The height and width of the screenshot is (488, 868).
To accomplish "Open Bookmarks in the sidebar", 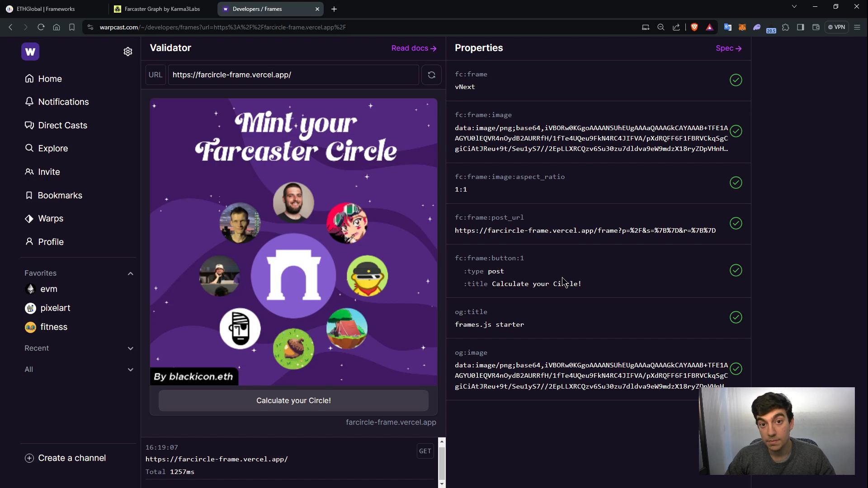I will [54, 195].
